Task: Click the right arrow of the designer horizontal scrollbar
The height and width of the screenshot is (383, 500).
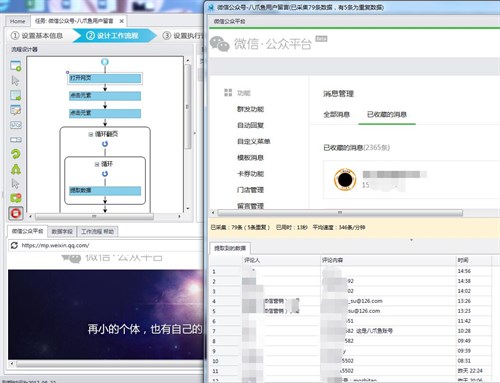Action: (x=179, y=217)
